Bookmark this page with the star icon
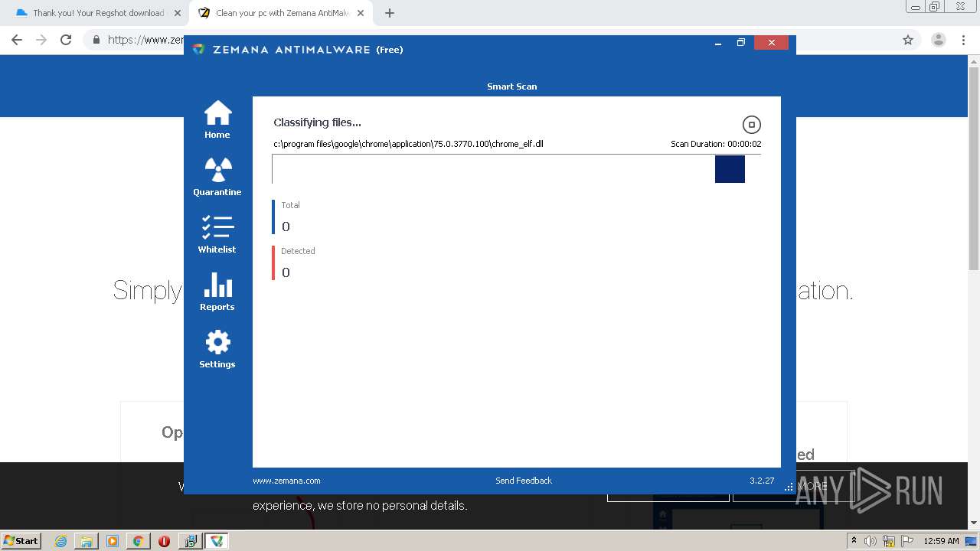The image size is (980, 551). click(908, 40)
